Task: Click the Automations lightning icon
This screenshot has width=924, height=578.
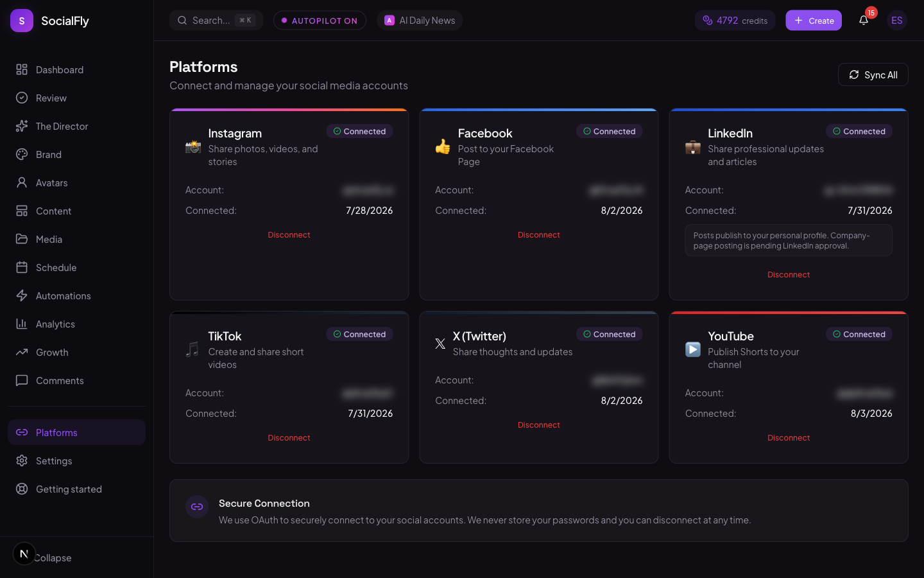Action: tap(22, 295)
